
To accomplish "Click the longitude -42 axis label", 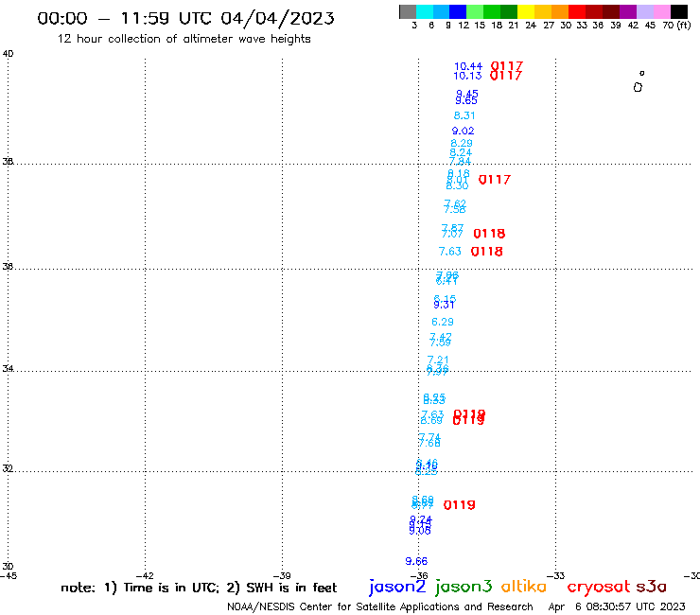I will tap(145, 576).
